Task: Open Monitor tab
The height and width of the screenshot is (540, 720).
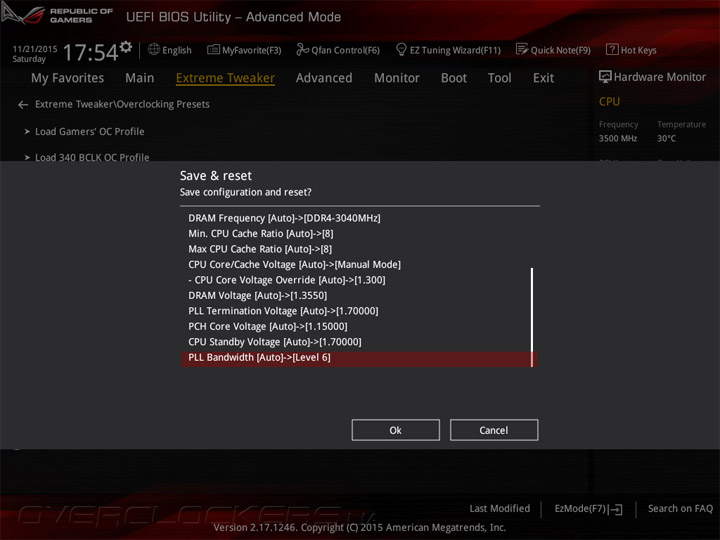Action: pyautogui.click(x=397, y=78)
